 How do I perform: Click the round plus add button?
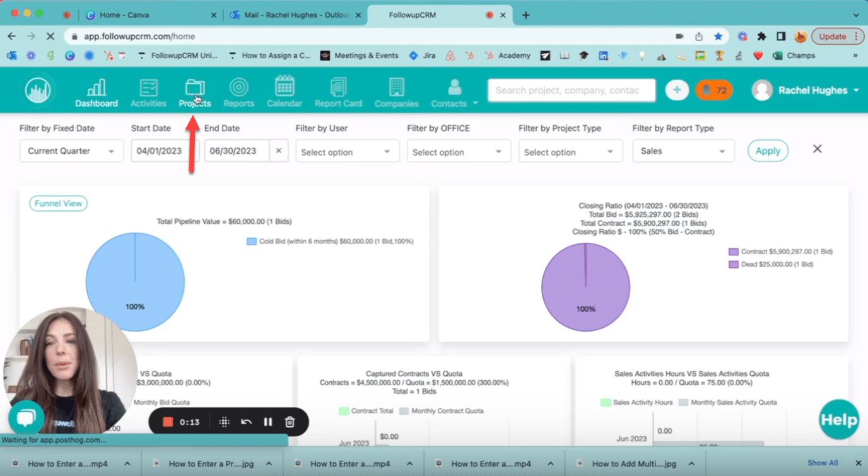click(677, 91)
